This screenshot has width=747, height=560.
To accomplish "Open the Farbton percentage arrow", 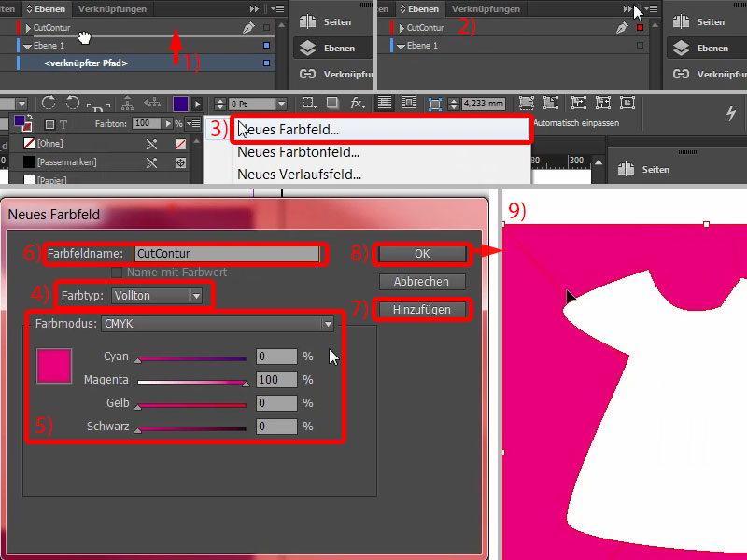I will [x=168, y=124].
